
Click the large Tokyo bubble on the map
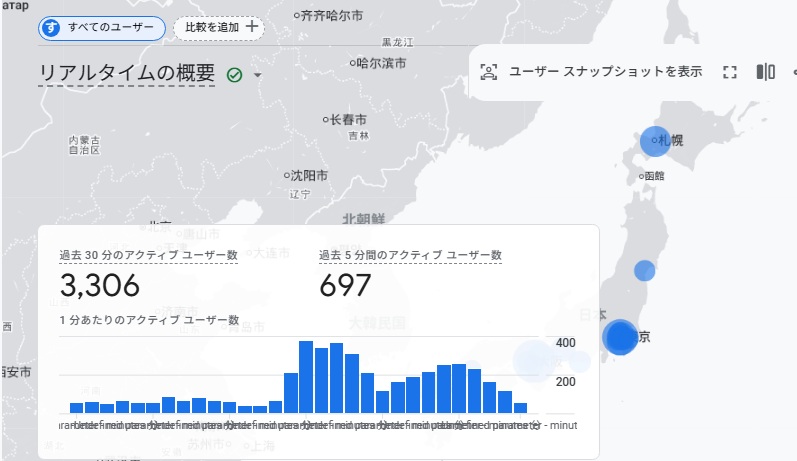tap(620, 337)
